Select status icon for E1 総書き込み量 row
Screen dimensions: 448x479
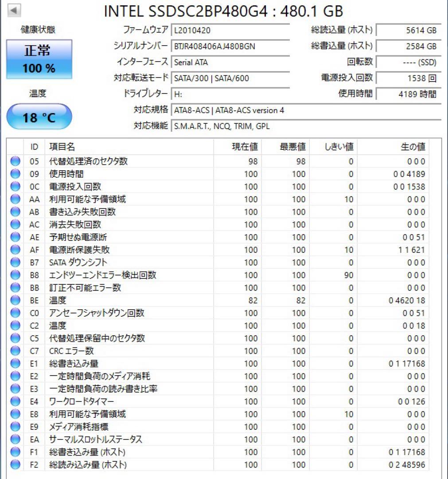coord(15,364)
